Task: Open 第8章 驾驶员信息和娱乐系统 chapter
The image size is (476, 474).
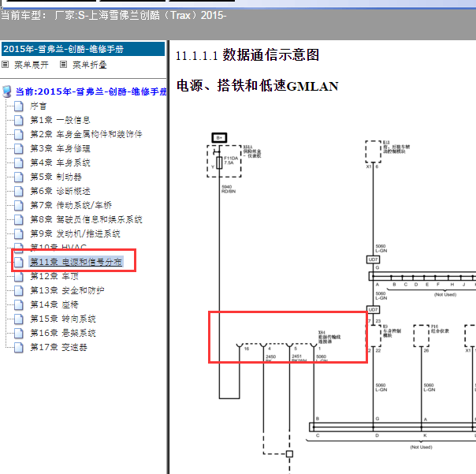Action: tap(86, 219)
